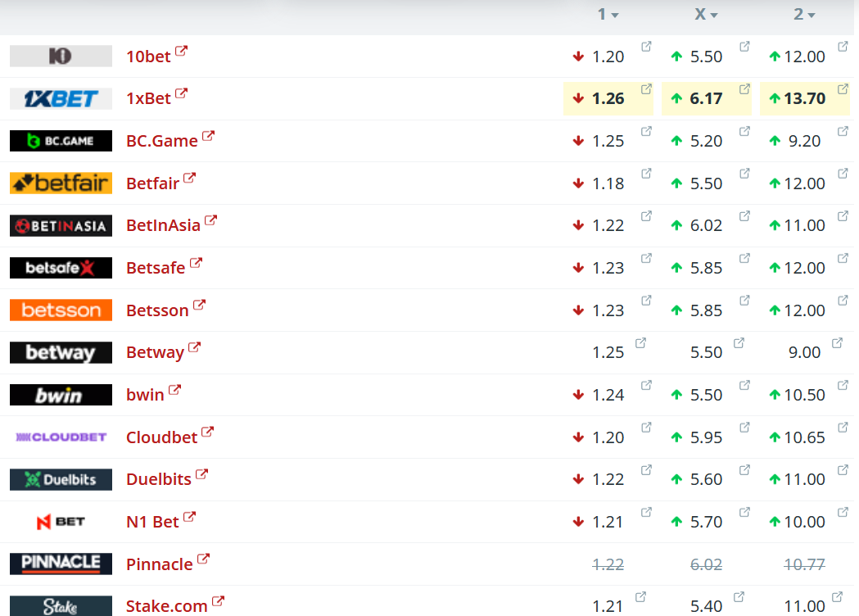Click the external link icon beside Duelbits 1.22
The width and height of the screenshot is (859, 616).
(x=646, y=469)
